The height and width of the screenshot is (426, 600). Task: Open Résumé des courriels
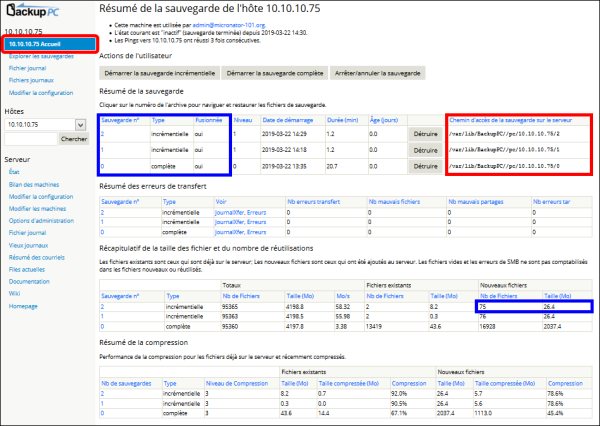(37, 257)
